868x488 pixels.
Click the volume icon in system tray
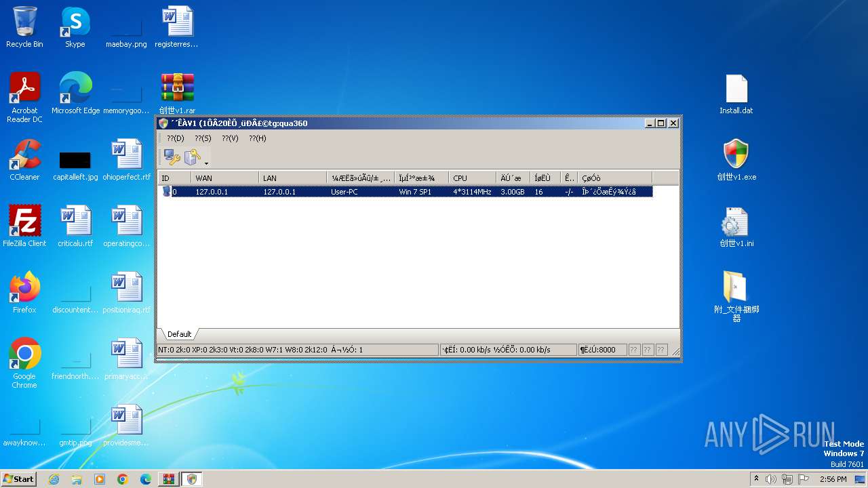coord(771,479)
